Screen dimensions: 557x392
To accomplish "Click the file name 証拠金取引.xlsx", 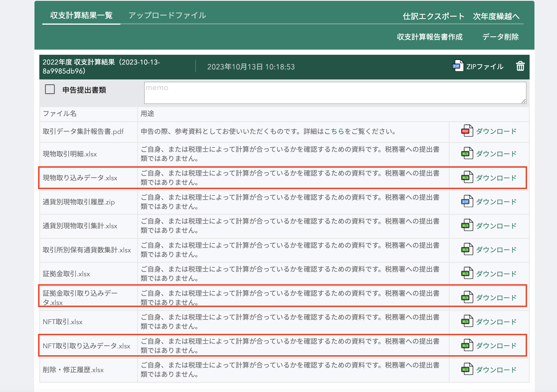I will tap(66, 274).
